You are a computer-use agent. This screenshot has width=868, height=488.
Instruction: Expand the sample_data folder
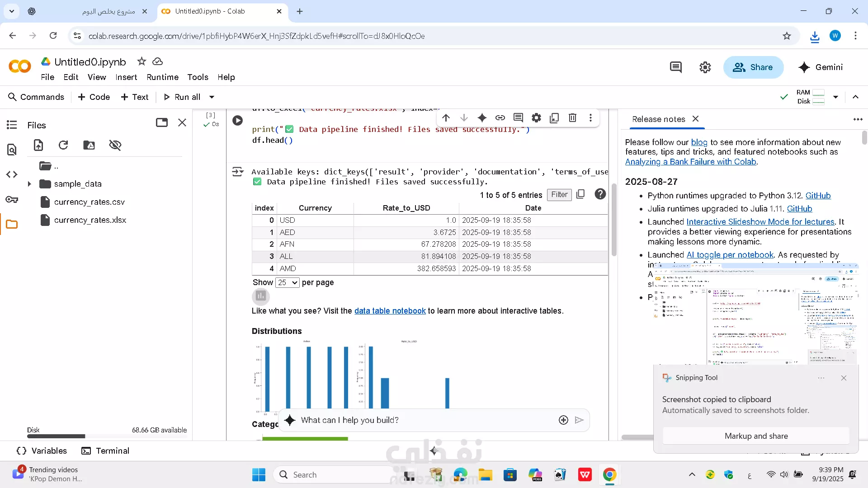pos(29,184)
